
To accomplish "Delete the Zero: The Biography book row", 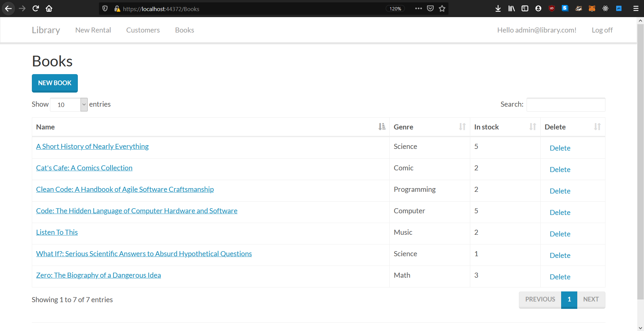I will click(x=560, y=277).
